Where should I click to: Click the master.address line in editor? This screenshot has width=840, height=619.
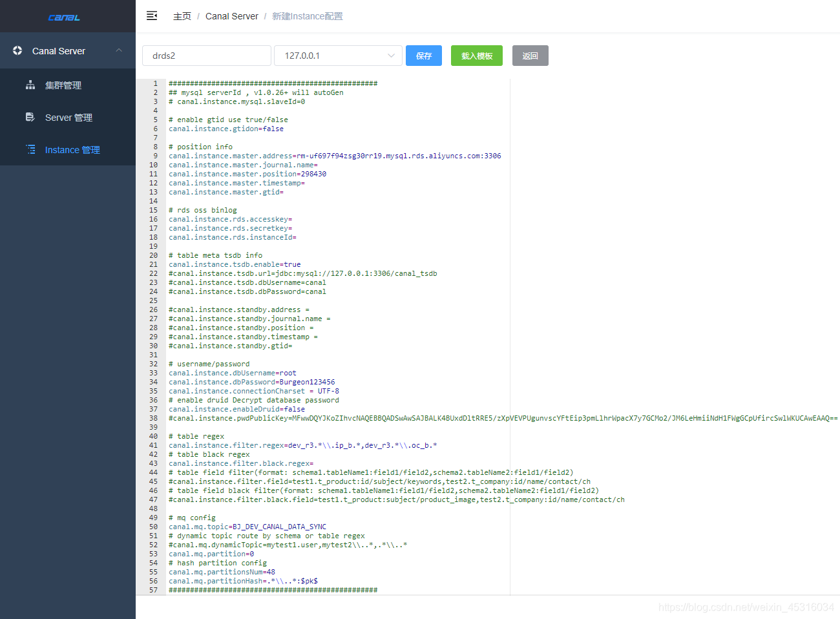pyautogui.click(x=335, y=156)
